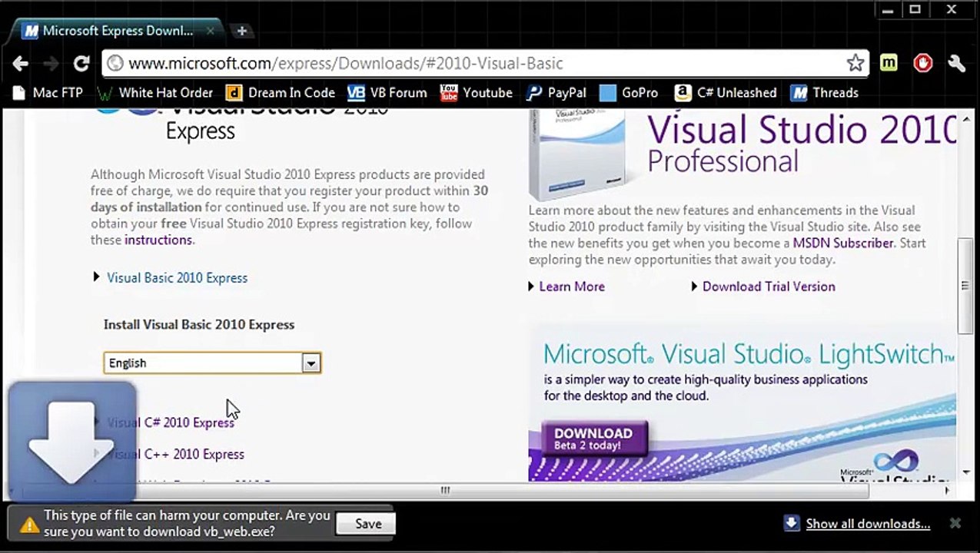Click the vertical scrollbar thumb
The image size is (980, 553).
point(965,286)
